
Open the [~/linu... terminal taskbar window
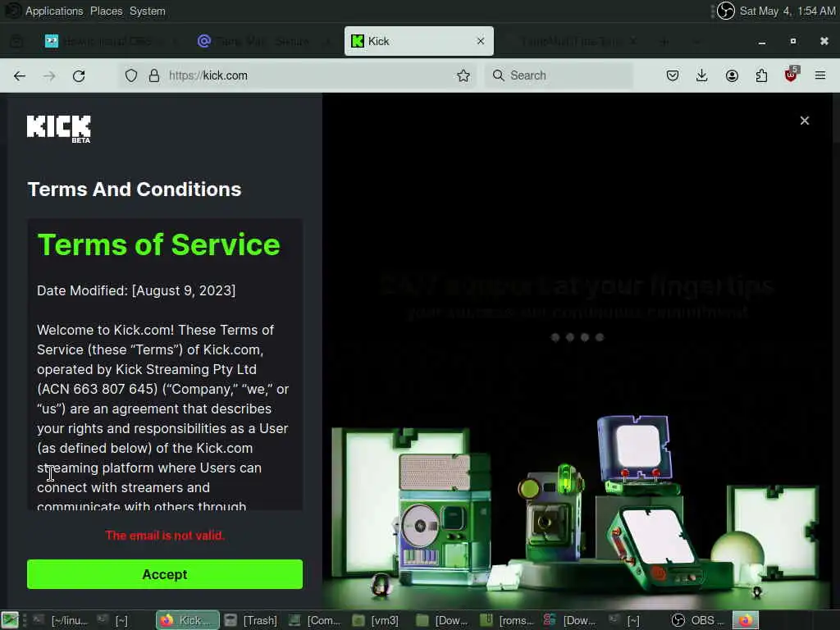(60, 620)
